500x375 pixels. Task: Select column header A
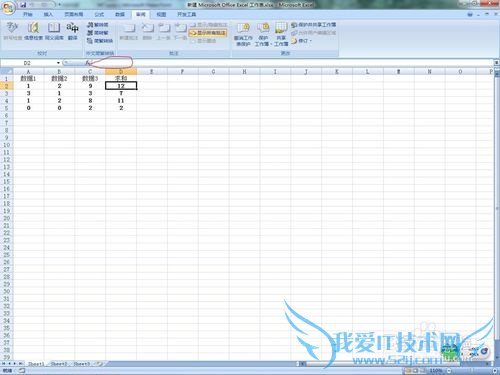click(28, 71)
